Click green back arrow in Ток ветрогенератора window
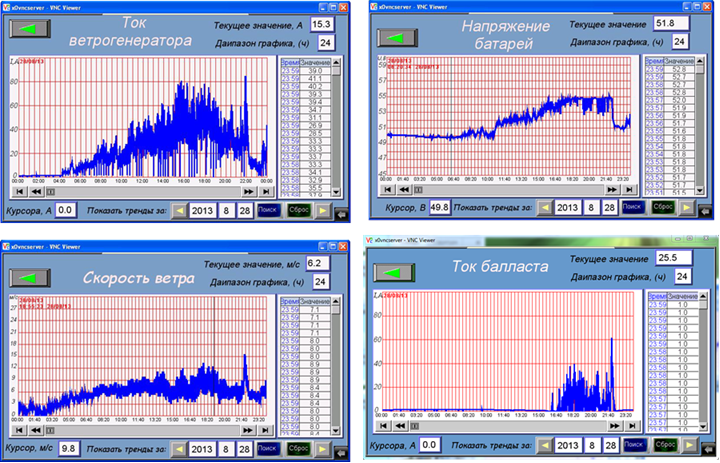The width and height of the screenshot is (720, 463). (x=30, y=29)
